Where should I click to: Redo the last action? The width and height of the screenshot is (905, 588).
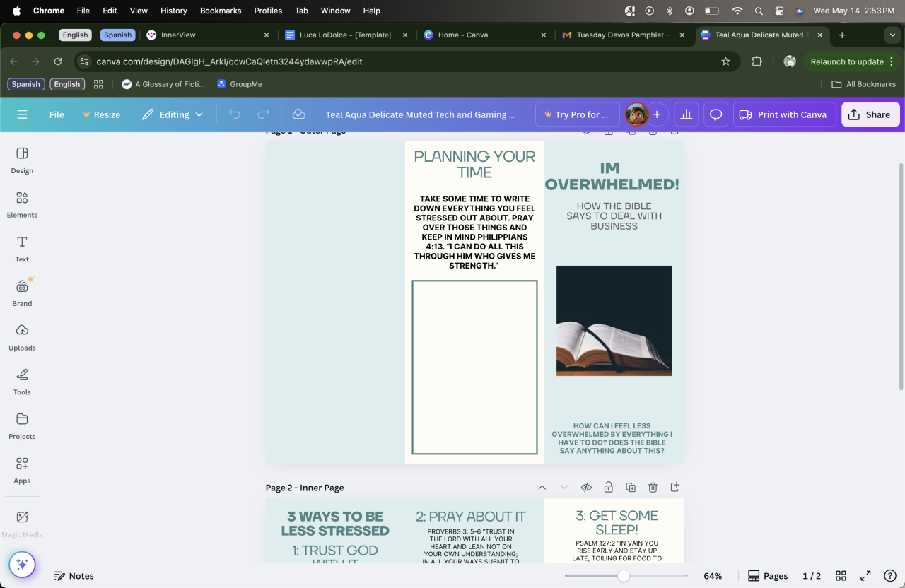coord(263,114)
